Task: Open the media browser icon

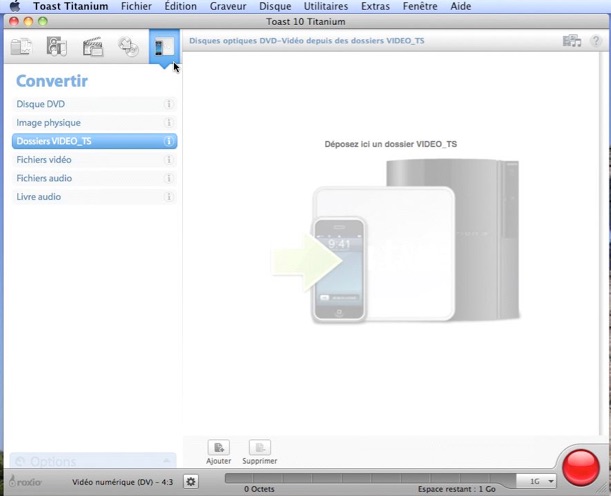Action: tap(572, 41)
